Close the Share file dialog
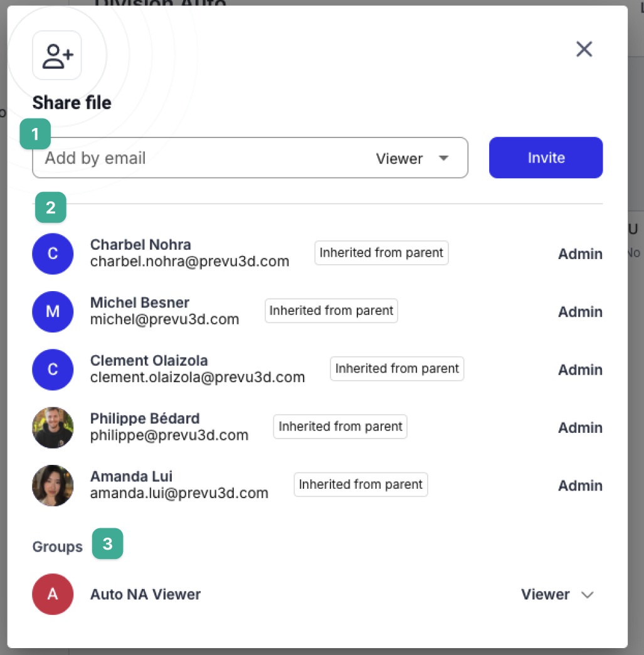This screenshot has width=644, height=655. (584, 49)
